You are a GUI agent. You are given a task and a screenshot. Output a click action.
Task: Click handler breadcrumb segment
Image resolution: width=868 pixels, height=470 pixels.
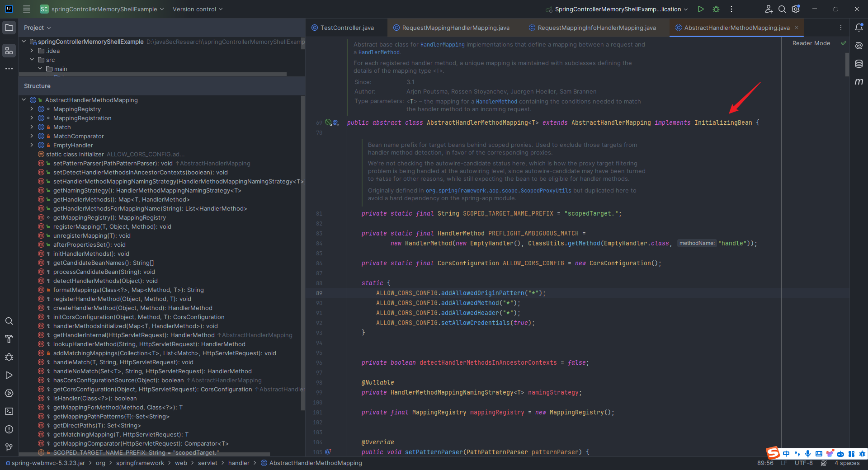coord(239,463)
